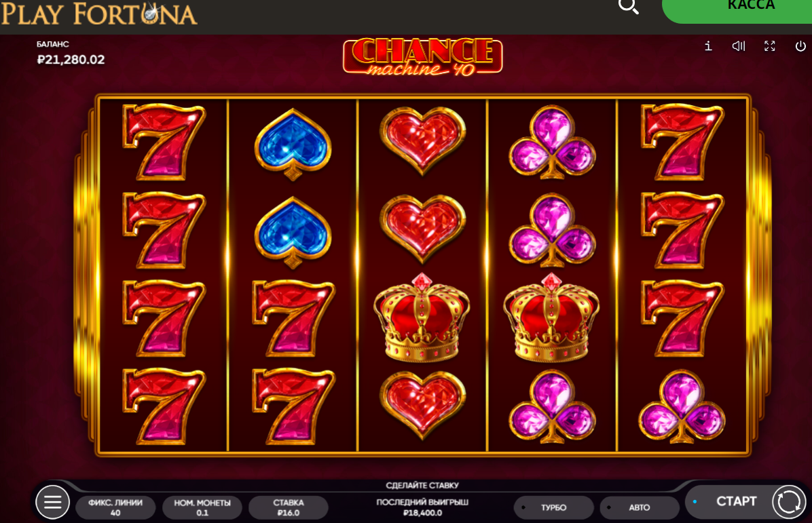This screenshot has height=523, width=812.
Task: Click the Play Fortuna logo
Action: click(99, 14)
